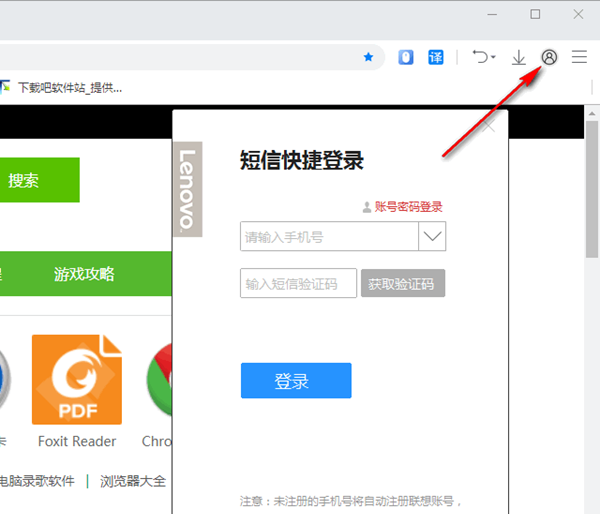Focus the 请输入手机号 phone field
Screen dimensions: 600x514
[x=329, y=236]
